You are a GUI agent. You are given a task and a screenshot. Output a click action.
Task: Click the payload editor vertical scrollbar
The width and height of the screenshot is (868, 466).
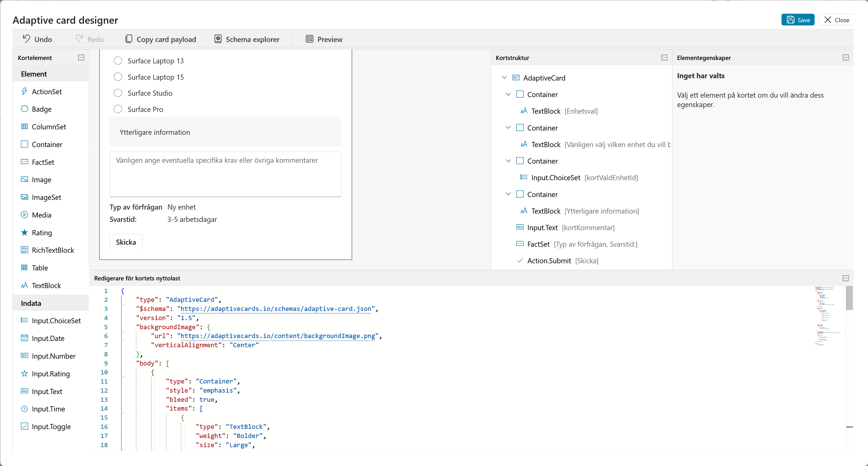pos(849,368)
